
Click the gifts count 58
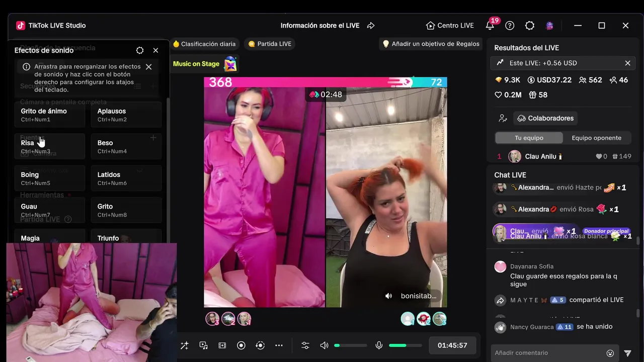[x=538, y=95]
